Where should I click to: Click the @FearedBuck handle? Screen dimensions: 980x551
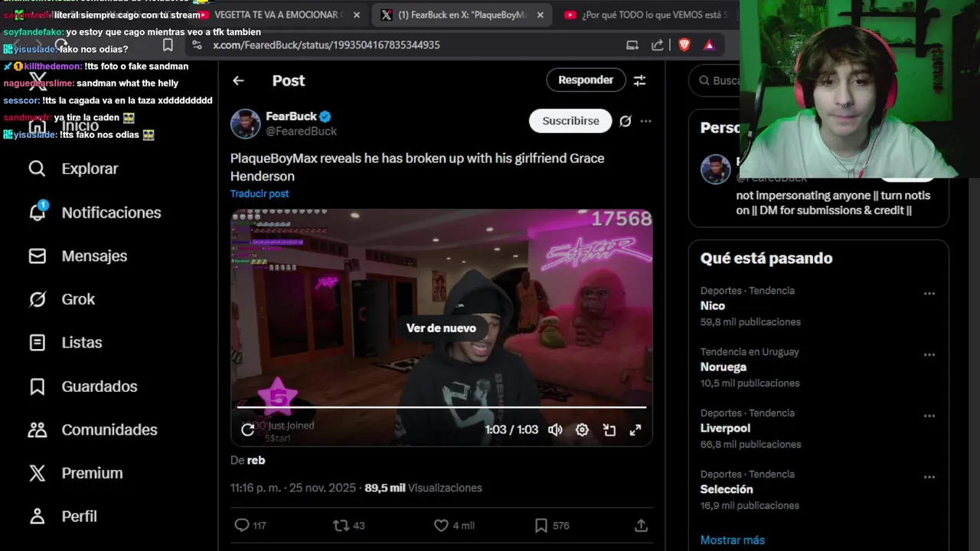point(301,131)
